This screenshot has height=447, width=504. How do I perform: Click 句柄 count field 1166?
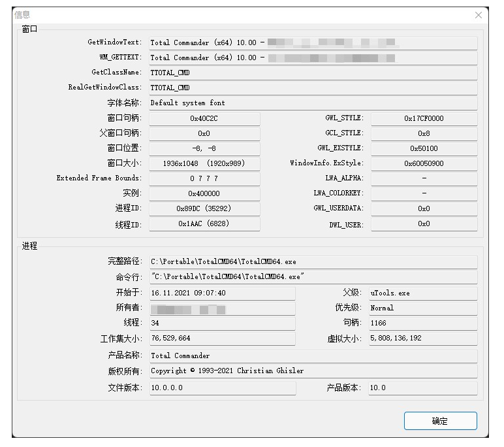pyautogui.click(x=423, y=323)
